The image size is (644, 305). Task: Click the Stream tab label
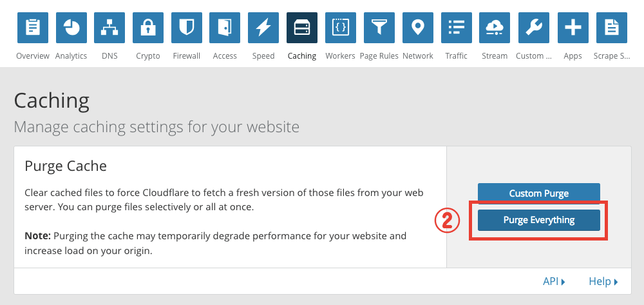pos(495,56)
